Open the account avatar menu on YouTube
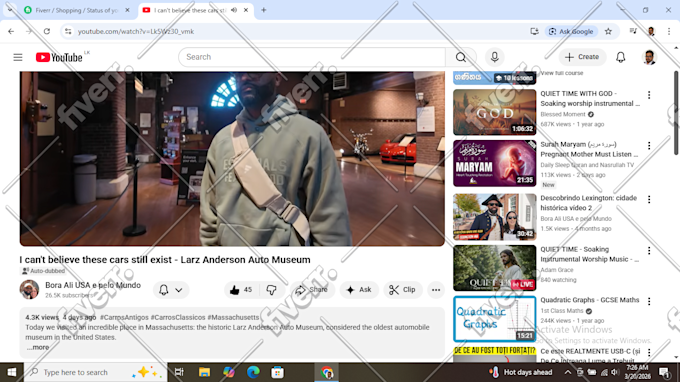The image size is (680, 382). pos(649,57)
